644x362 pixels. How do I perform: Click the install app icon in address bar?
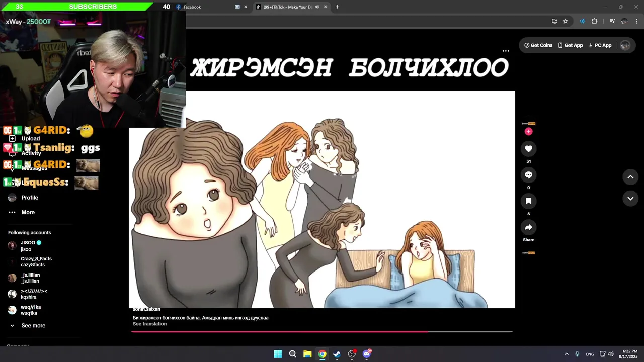click(554, 21)
